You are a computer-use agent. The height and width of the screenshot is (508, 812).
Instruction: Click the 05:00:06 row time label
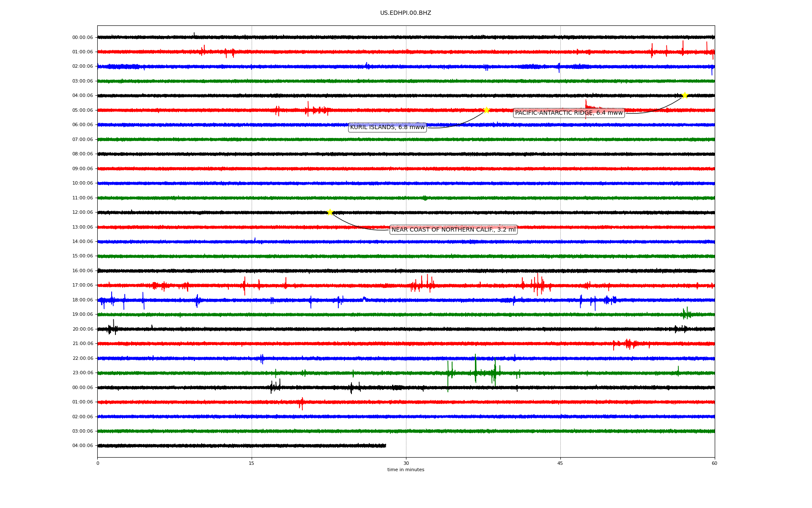tap(82, 110)
